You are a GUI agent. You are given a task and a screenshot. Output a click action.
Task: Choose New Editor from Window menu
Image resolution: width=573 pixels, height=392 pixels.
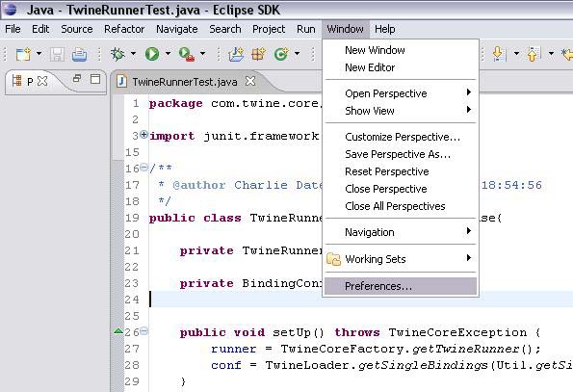pos(401,67)
